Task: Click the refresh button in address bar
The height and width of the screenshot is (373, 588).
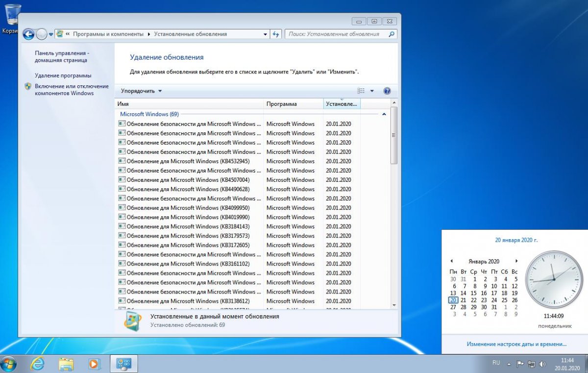Action: [x=276, y=34]
